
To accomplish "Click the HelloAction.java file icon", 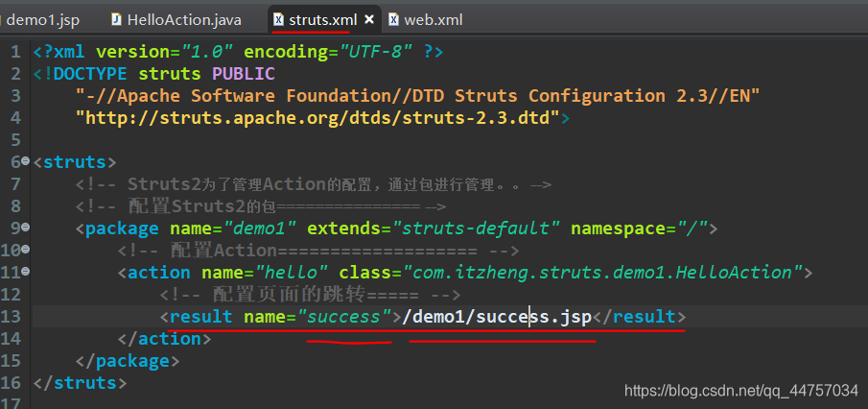I will 116,20.
